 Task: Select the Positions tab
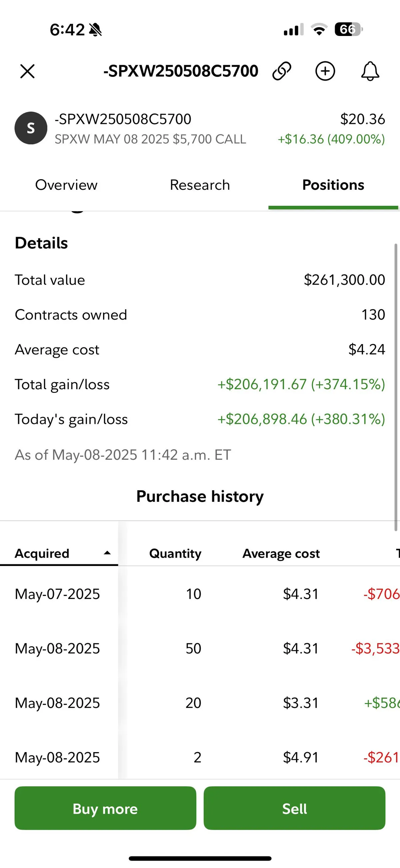(x=333, y=185)
